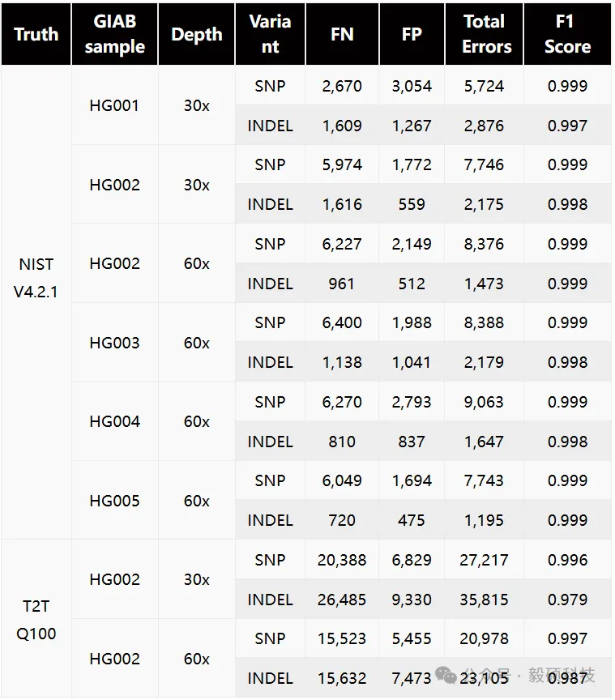Click the F1 Score column header
Viewport: 615px width, 700px height.
click(567, 34)
